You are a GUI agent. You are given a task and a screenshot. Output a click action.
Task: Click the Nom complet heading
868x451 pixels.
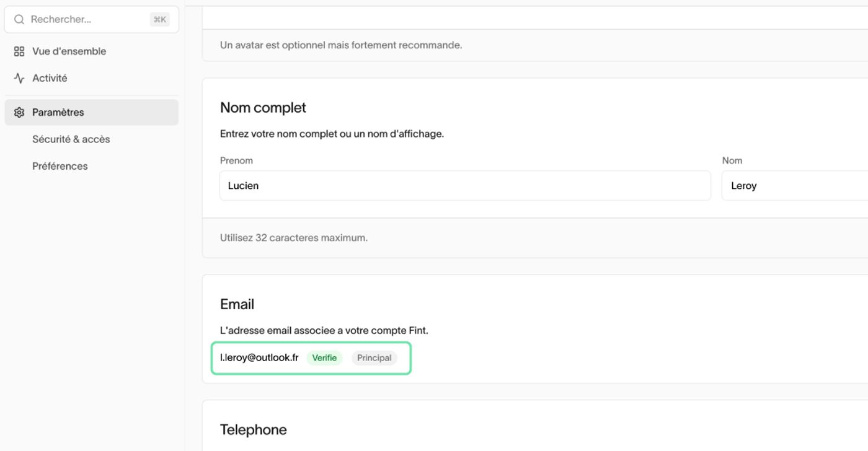click(263, 108)
